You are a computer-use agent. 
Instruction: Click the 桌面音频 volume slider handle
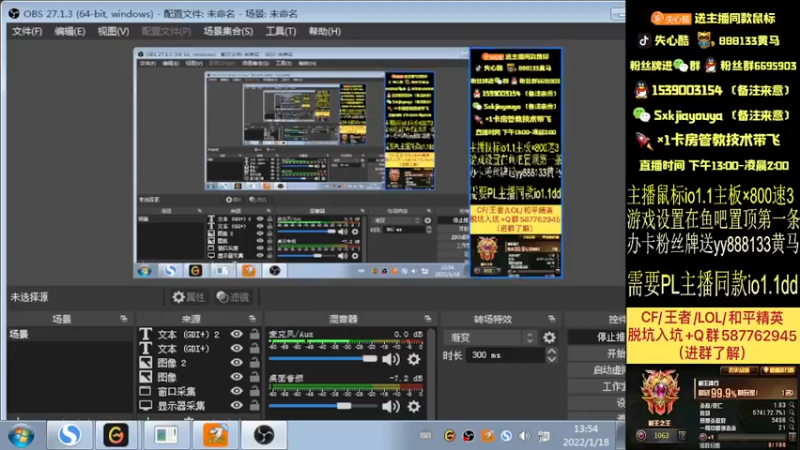point(344,406)
